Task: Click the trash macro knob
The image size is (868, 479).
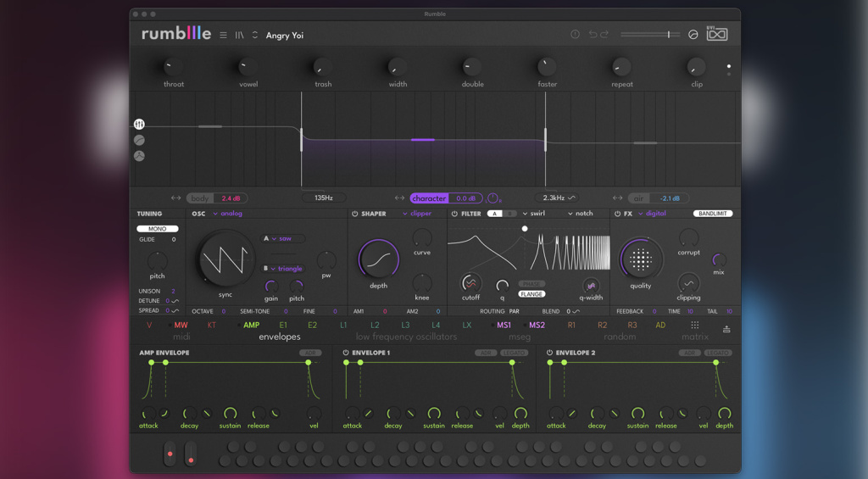Action: pyautogui.click(x=323, y=66)
